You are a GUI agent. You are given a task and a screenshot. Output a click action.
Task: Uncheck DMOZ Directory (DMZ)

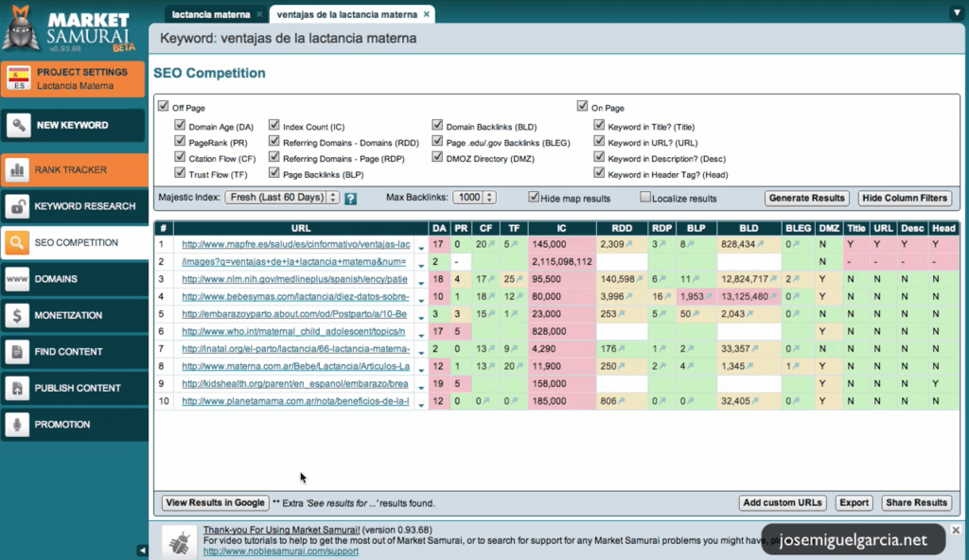437,157
